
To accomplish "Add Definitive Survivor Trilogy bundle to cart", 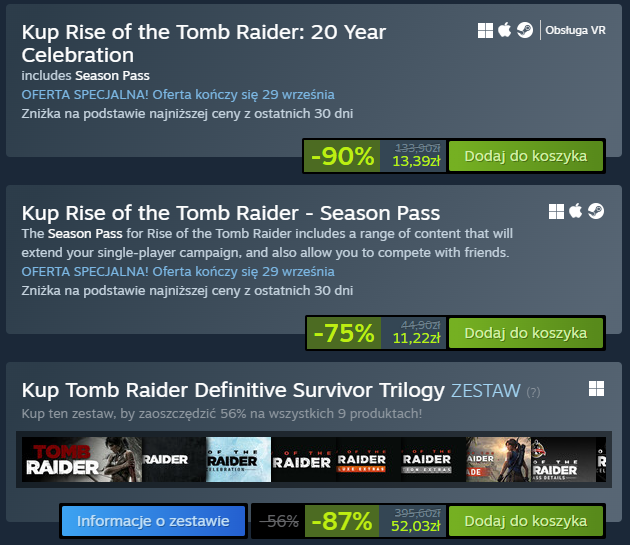I will pyautogui.click(x=525, y=521).
